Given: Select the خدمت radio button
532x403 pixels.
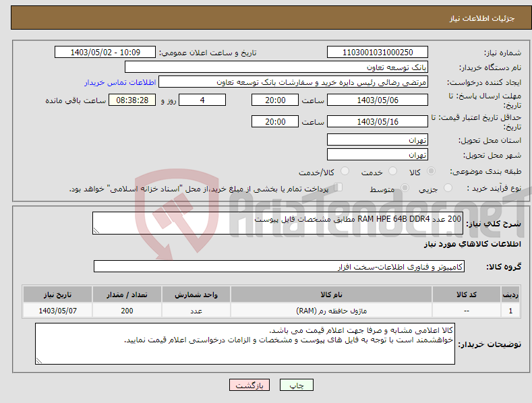Looking at the screenshot, I should click(392, 171).
